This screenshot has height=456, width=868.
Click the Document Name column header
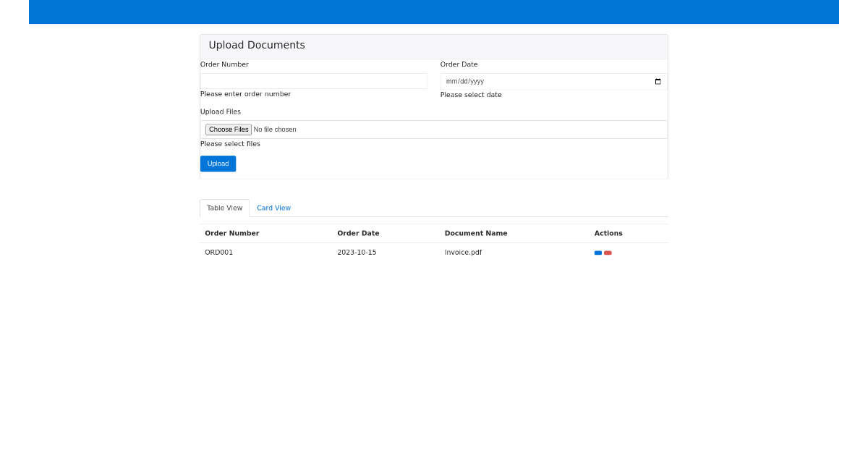click(476, 233)
